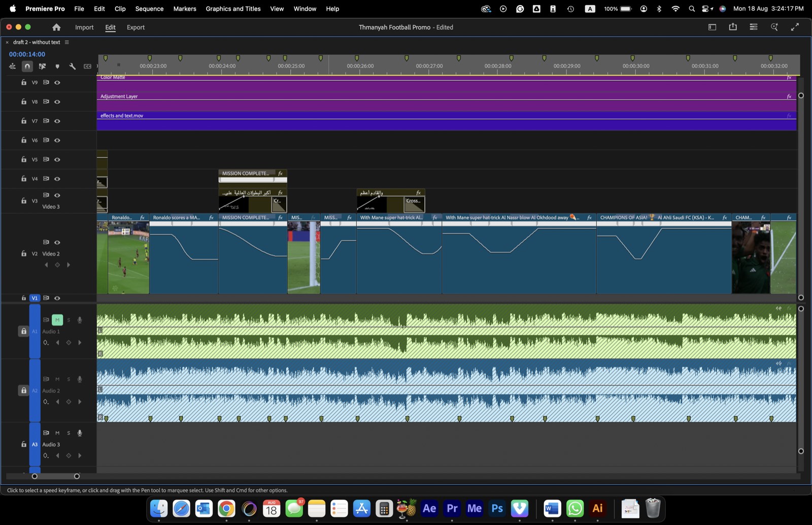Screen dimensions: 812x525
Task: Unmute Audio 1 with the green M button
Action: tap(57, 320)
